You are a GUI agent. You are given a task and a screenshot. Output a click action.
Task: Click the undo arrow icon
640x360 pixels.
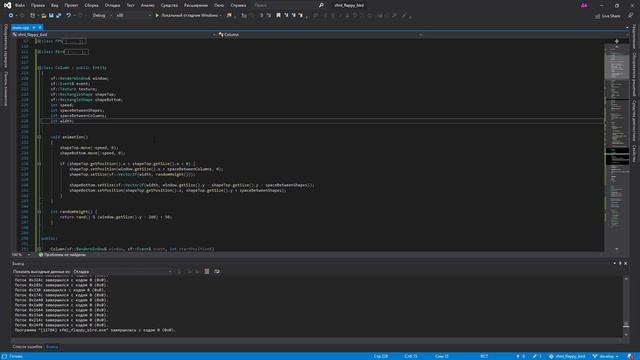(x=69, y=16)
